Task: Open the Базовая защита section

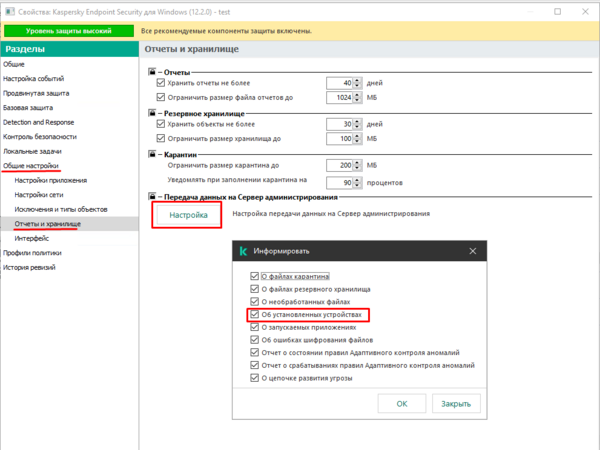Action: tap(28, 108)
